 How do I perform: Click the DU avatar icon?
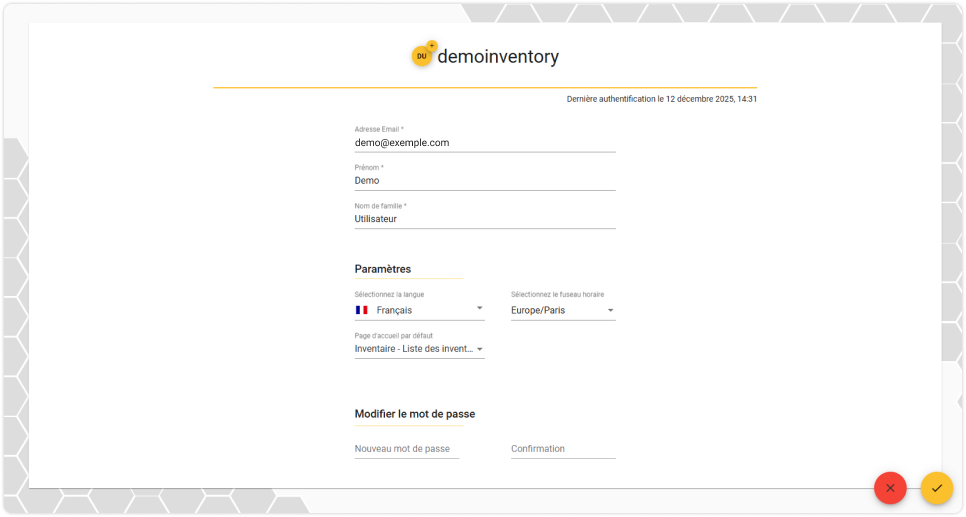[x=421, y=57]
